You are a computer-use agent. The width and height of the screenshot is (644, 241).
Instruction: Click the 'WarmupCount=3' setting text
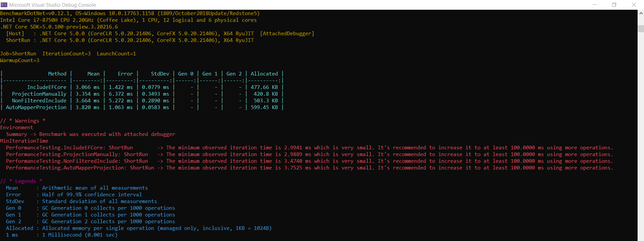point(19,60)
